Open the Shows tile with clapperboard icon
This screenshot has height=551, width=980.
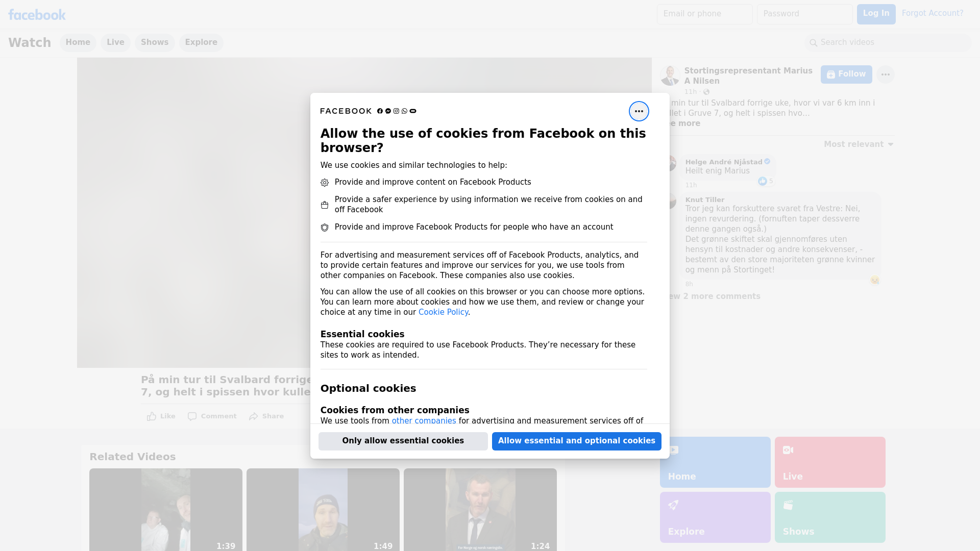coord(830,517)
